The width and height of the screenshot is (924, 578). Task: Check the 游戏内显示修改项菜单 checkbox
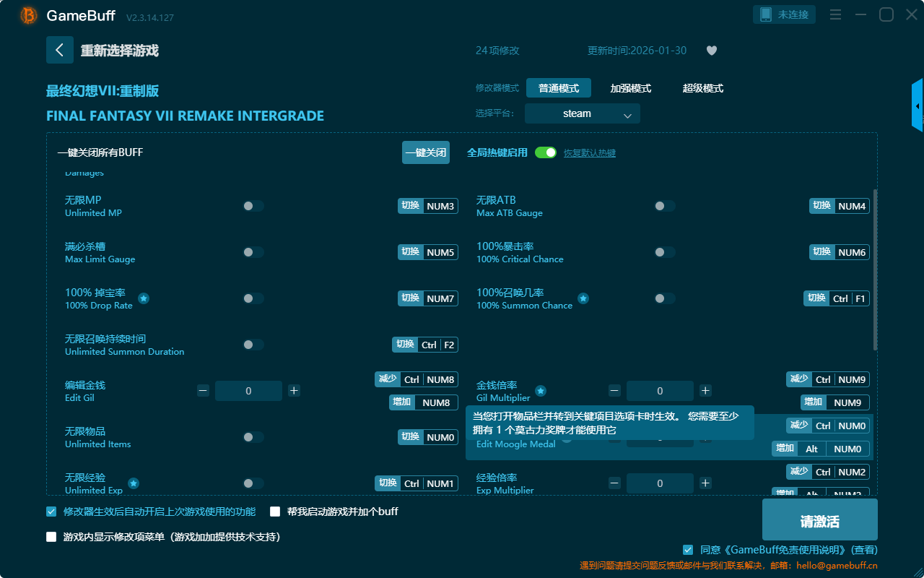pos(51,537)
